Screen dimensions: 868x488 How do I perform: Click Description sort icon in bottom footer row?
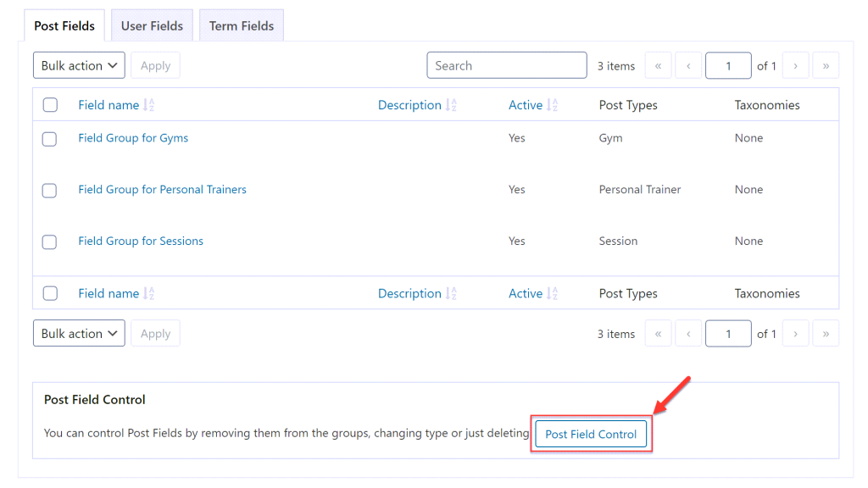(451, 293)
